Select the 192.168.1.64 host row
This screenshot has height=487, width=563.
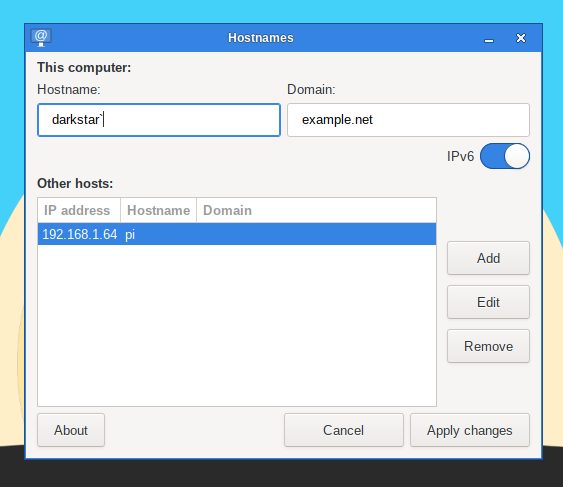click(x=237, y=234)
